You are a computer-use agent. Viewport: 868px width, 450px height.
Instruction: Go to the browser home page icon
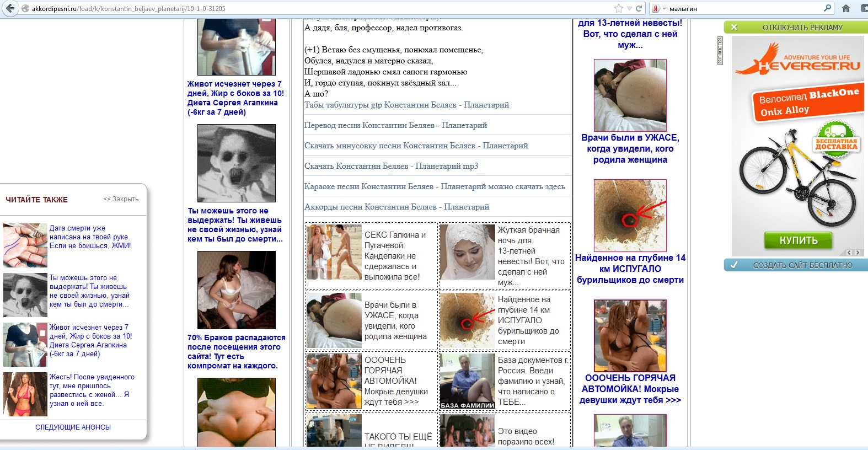tap(846, 8)
